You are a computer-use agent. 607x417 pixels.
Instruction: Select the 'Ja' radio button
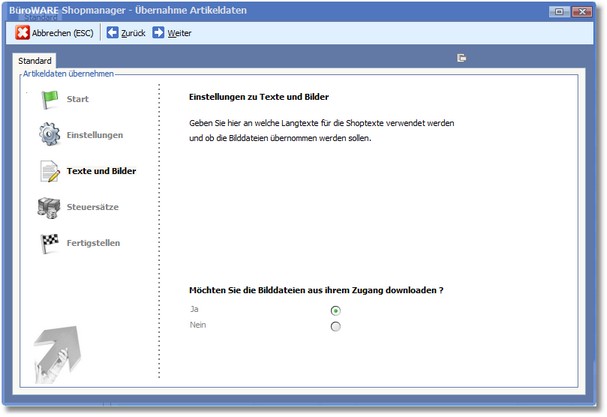tap(335, 310)
